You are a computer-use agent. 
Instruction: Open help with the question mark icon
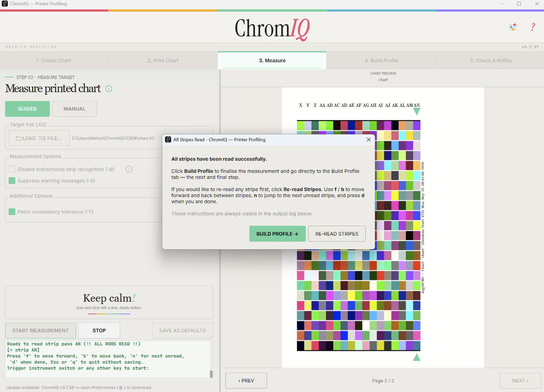point(533,27)
